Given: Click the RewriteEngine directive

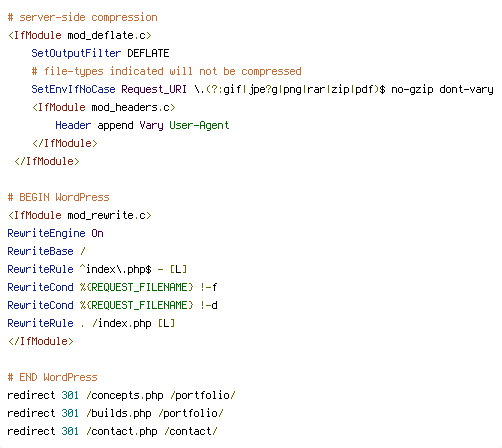Looking at the screenshot, I should (46, 233).
